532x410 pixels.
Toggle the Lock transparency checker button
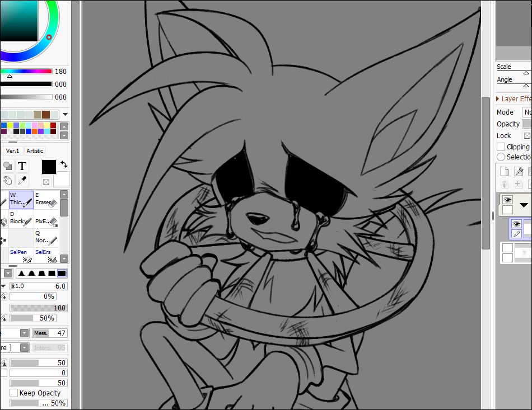pos(527,135)
